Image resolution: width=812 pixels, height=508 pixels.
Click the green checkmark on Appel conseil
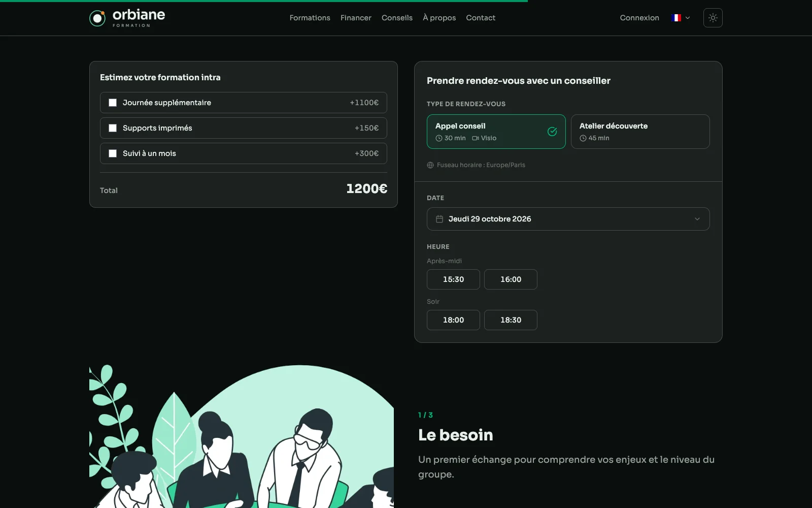pyautogui.click(x=552, y=132)
